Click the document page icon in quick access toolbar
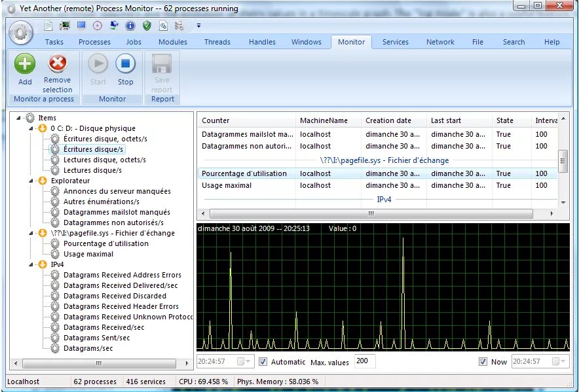Image resolution: width=579 pixels, height=392 pixels. click(48, 26)
